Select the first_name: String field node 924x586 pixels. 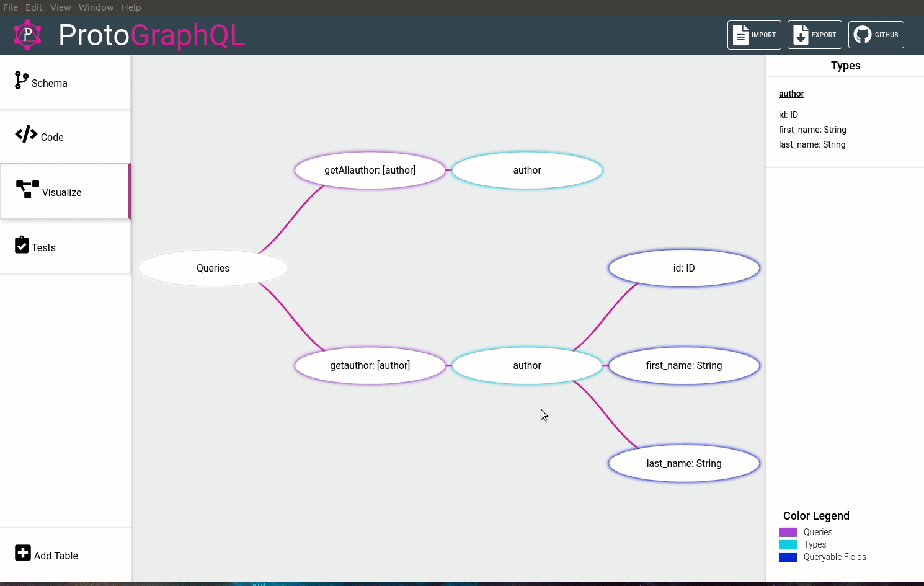coord(684,365)
